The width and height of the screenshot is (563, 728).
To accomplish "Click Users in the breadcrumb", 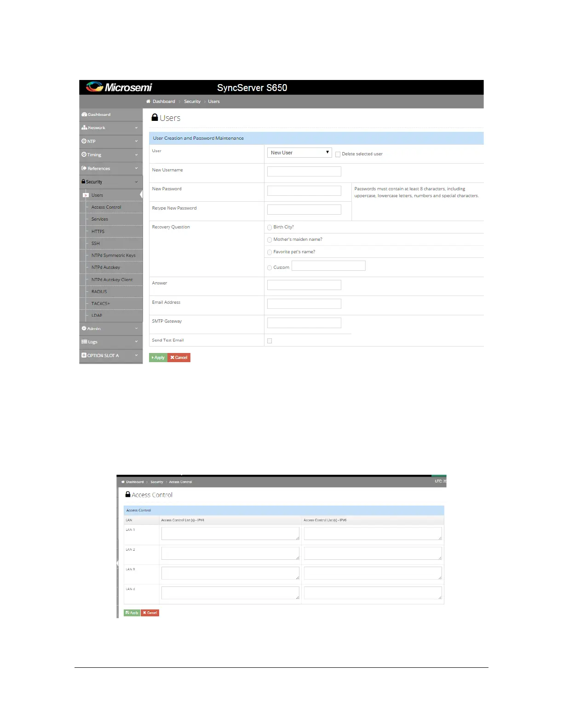I will pos(214,102).
